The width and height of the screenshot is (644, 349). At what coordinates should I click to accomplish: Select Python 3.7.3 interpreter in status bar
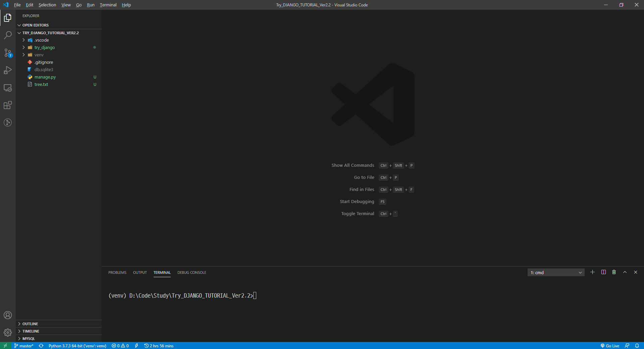click(77, 346)
